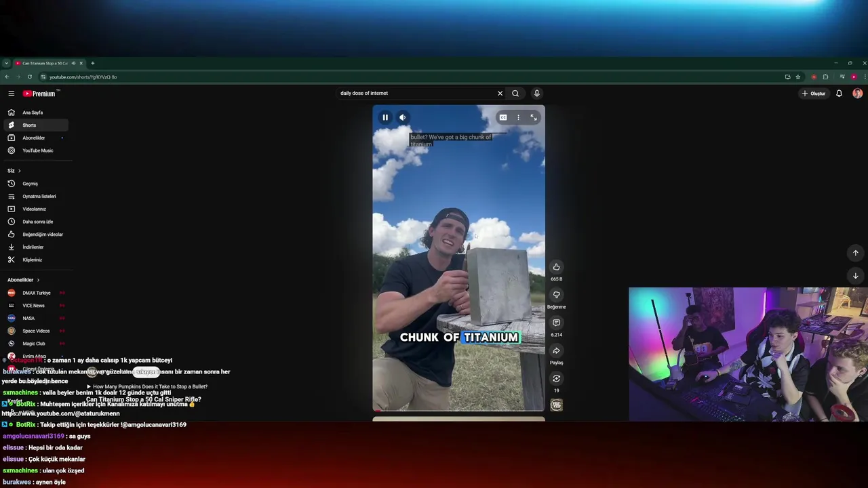
Task: Expand the Siz section chevron
Action: pyautogui.click(x=19, y=171)
